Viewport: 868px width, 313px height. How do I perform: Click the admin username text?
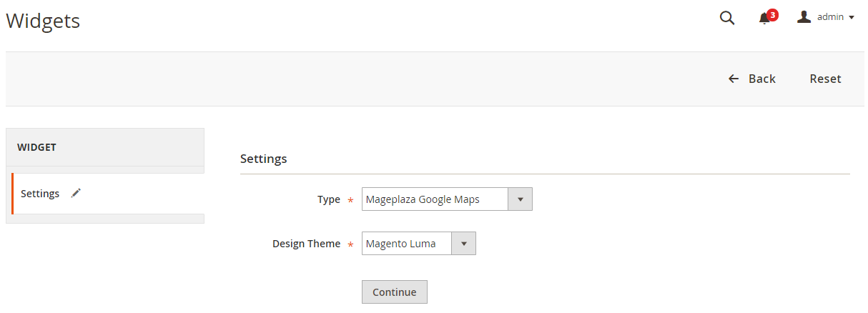click(x=831, y=17)
